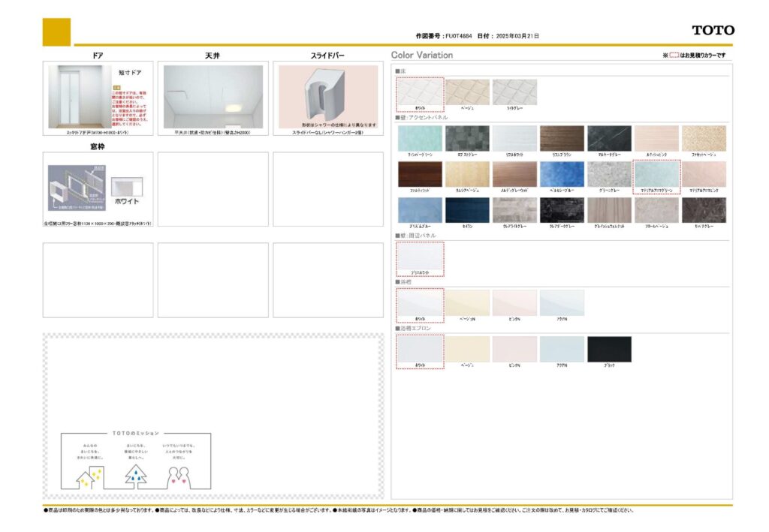Click the house icon in the TOTO mission box
The image size is (769, 532).
click(89, 476)
